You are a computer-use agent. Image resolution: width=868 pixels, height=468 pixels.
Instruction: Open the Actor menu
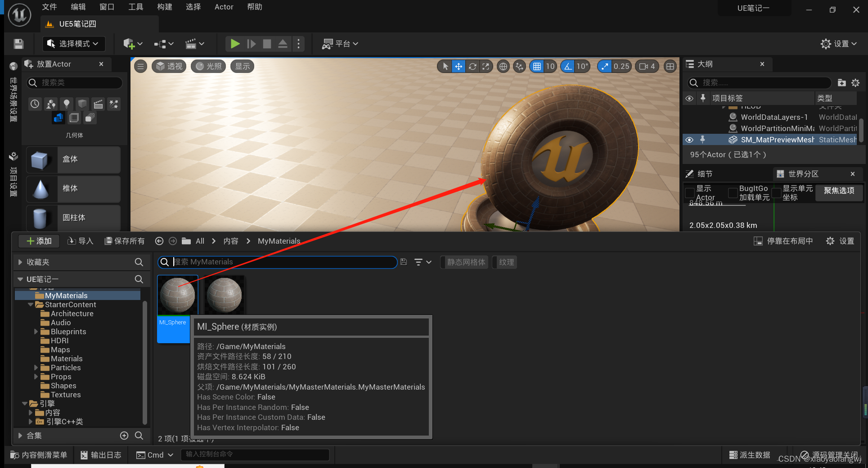click(224, 7)
